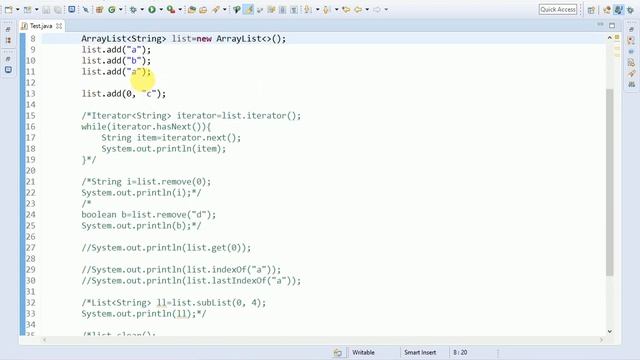Click the Previous Annotation arrow icon
The width and height of the screenshot is (640, 360).
pos(327,9)
